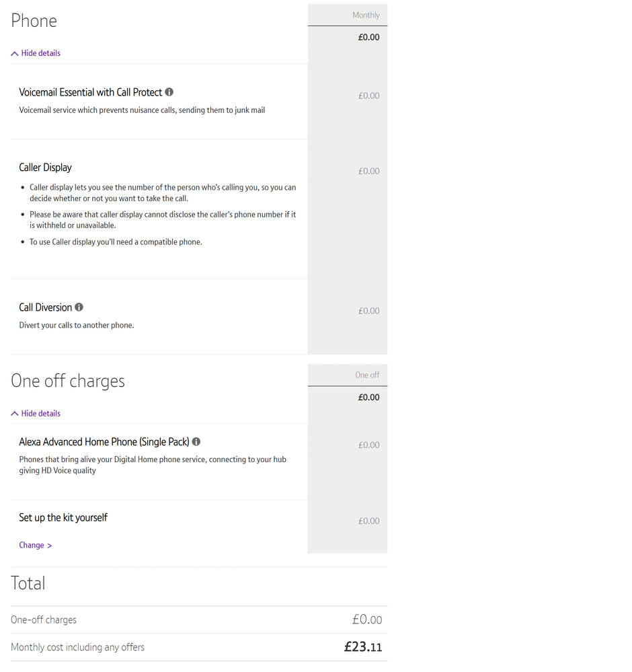Viewport: 632px width, 672px height.
Task: Click Voicemail Essential with Call Protect title
Action: tap(91, 92)
